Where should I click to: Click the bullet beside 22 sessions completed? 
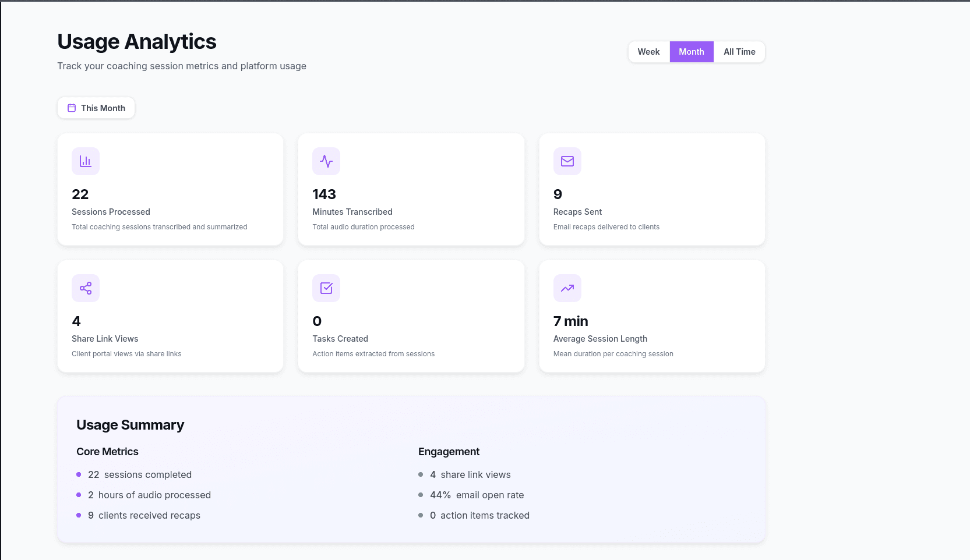point(79,474)
